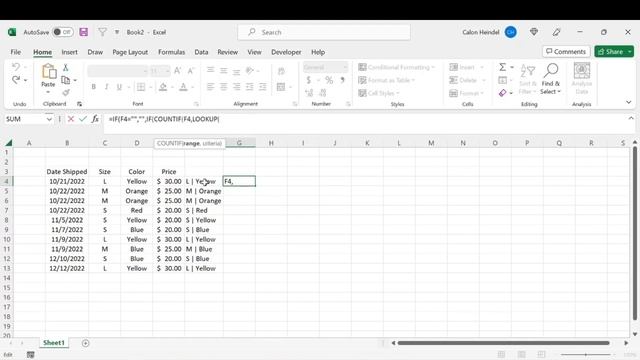
Task: Confirm formula with checkmark Enter icon
Action: click(83, 119)
